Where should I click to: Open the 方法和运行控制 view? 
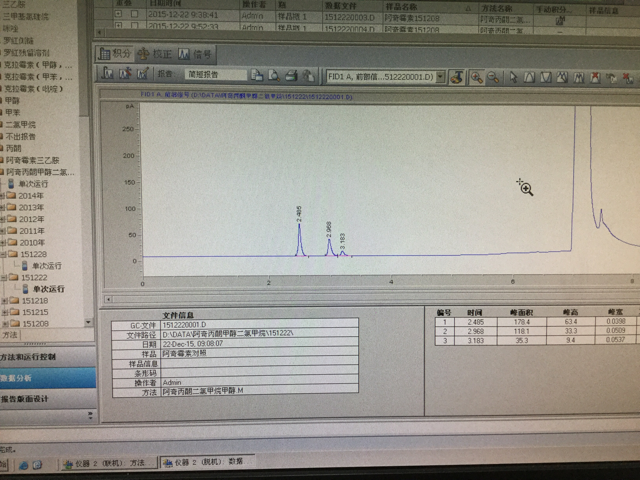(x=48, y=357)
